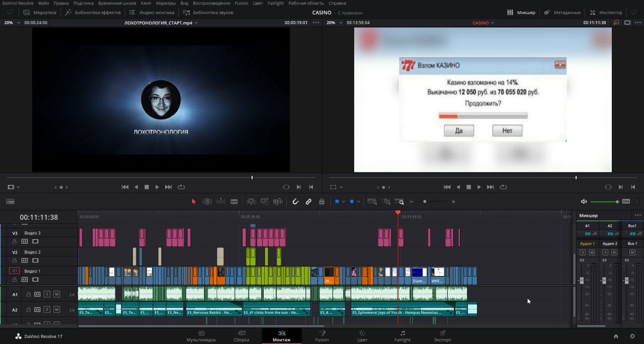
Task: Expand the flag color dropdown arrow
Action: coord(344,201)
